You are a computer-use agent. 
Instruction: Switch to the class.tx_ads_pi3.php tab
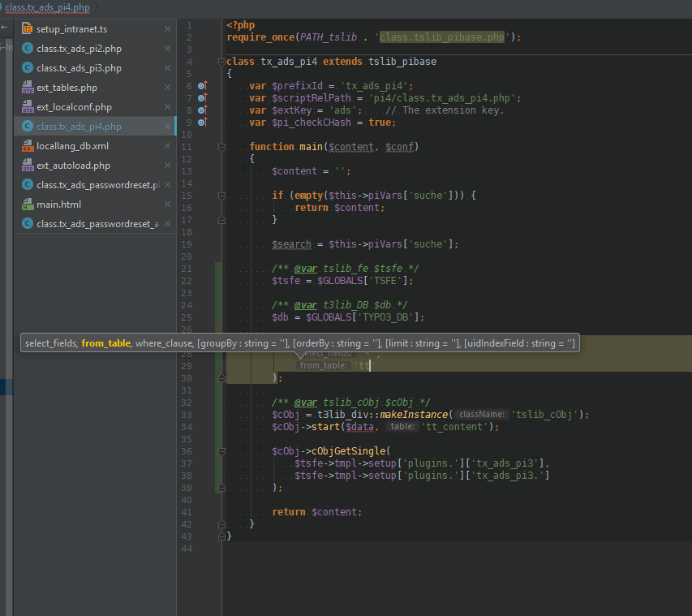point(79,68)
